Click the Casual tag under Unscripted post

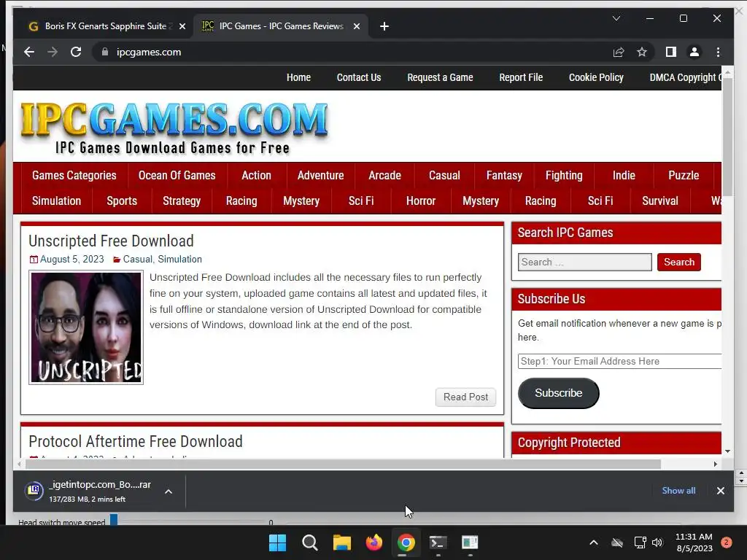click(x=137, y=259)
